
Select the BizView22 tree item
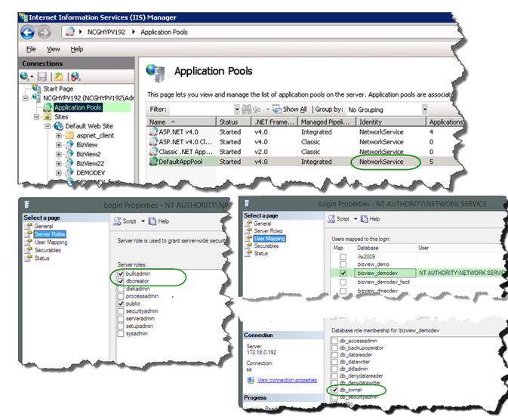(x=91, y=163)
